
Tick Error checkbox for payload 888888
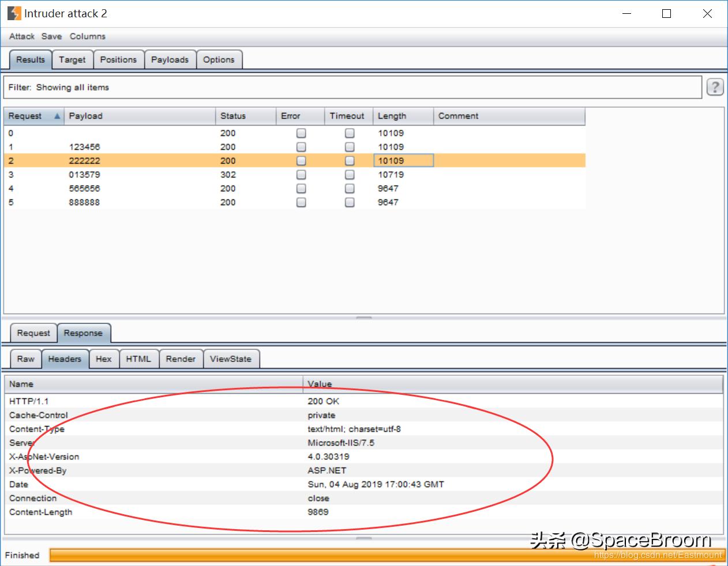[x=301, y=202]
